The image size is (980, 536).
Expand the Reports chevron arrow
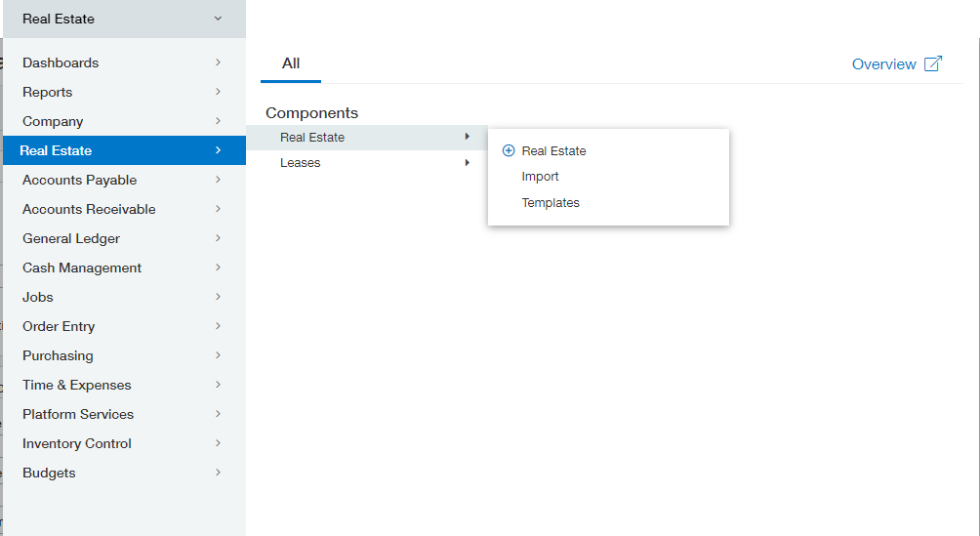tap(218, 92)
